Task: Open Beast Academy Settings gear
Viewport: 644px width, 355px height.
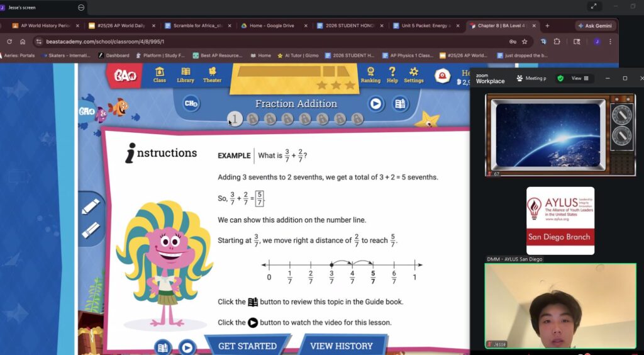Action: coord(413,75)
